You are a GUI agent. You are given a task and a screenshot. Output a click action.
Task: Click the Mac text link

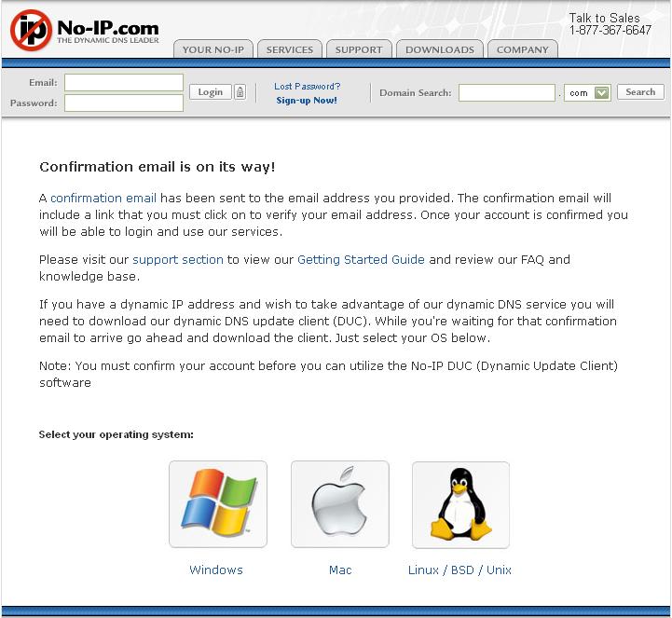(340, 570)
